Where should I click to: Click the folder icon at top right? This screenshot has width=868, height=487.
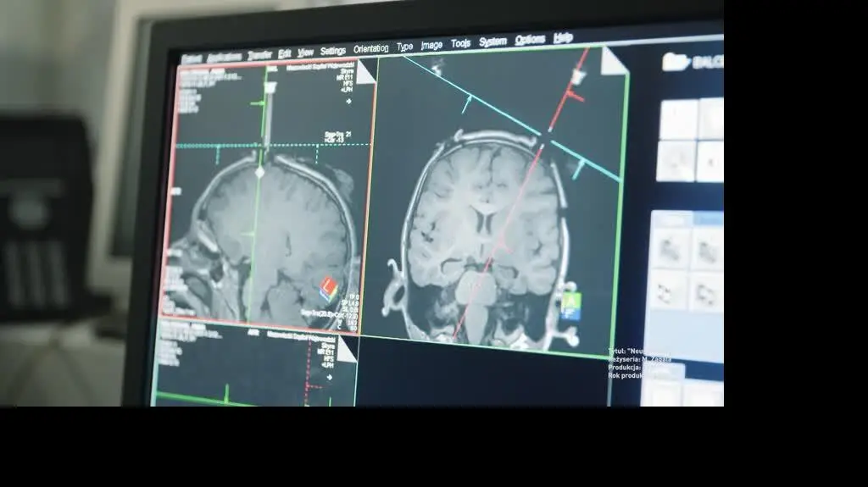tap(675, 62)
